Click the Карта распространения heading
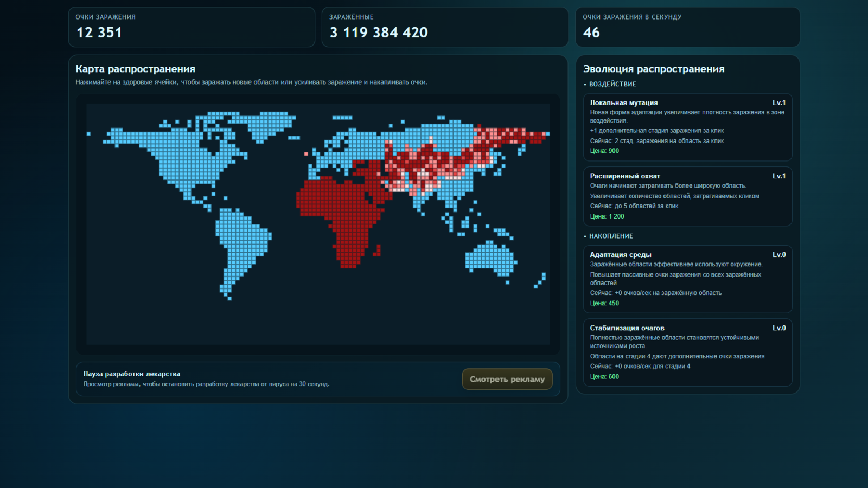The width and height of the screenshot is (868, 488). 135,69
